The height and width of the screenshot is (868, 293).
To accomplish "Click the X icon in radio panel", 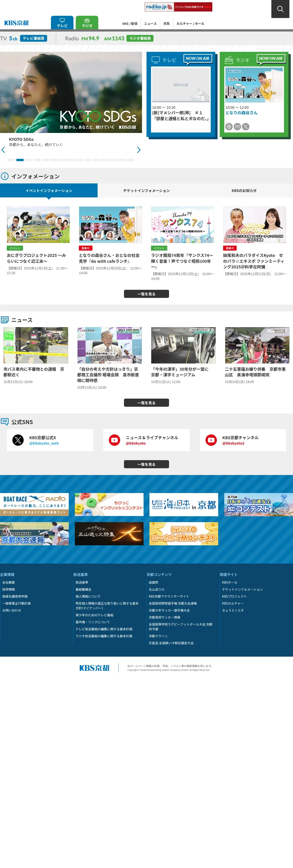I will tap(246, 127).
